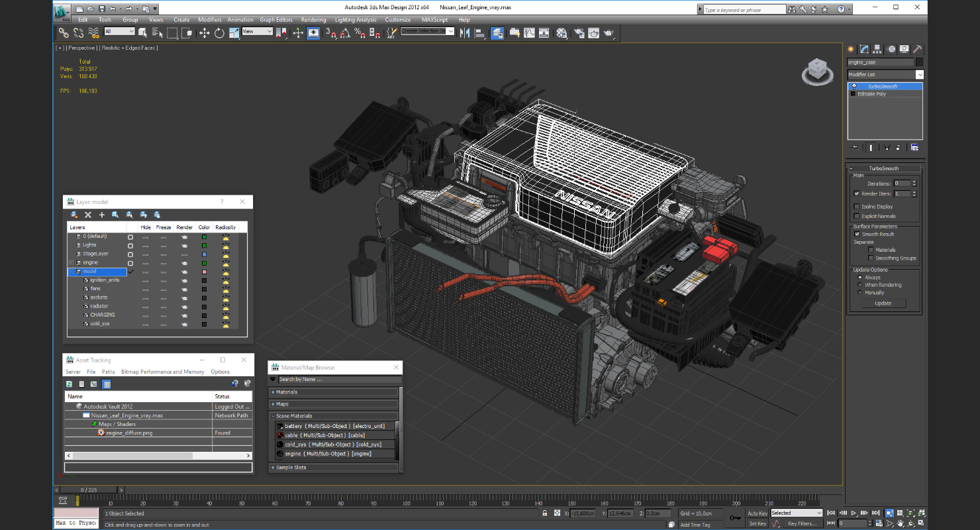Viewport: 980px width, 530px height.
Task: Open the Modifiers menu
Action: 210,20
